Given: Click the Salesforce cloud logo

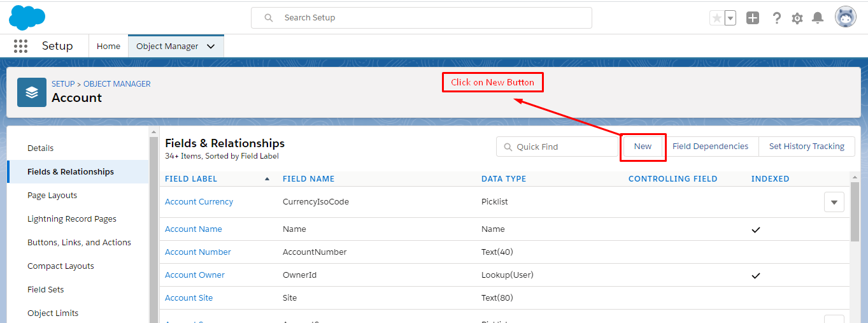Looking at the screenshot, I should coord(27,17).
